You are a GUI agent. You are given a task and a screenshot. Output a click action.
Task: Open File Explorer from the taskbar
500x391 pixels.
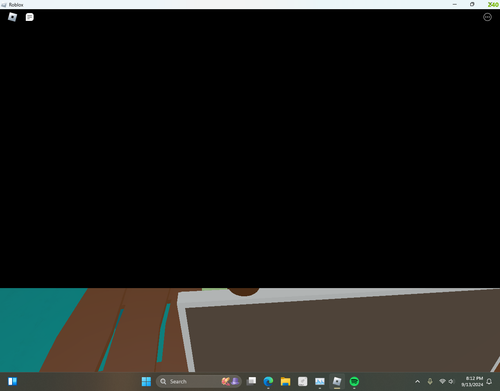pos(285,381)
